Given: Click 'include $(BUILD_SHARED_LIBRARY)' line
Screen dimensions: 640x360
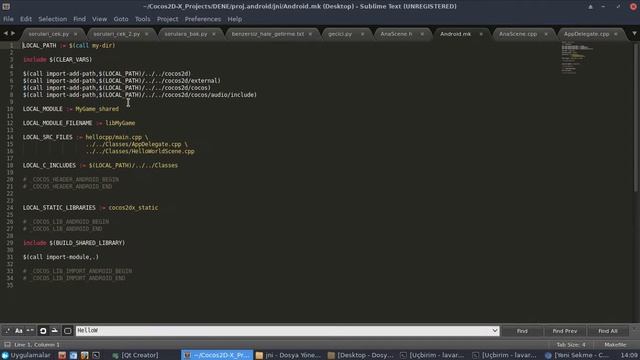Looking at the screenshot, I should click(74, 243).
